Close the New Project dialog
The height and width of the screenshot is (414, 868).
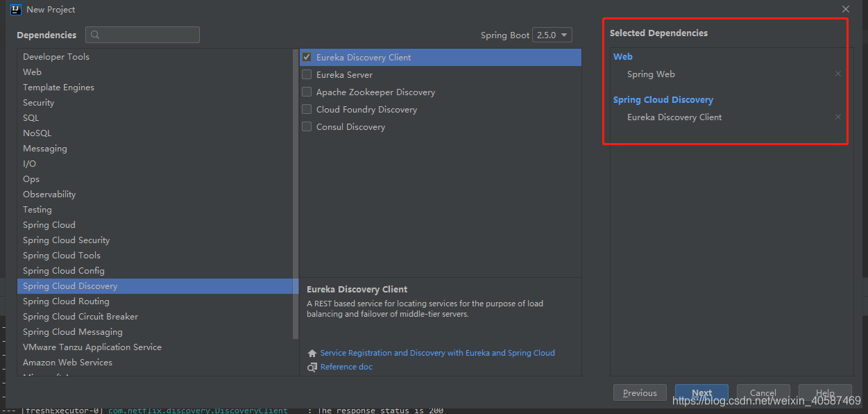(846, 9)
